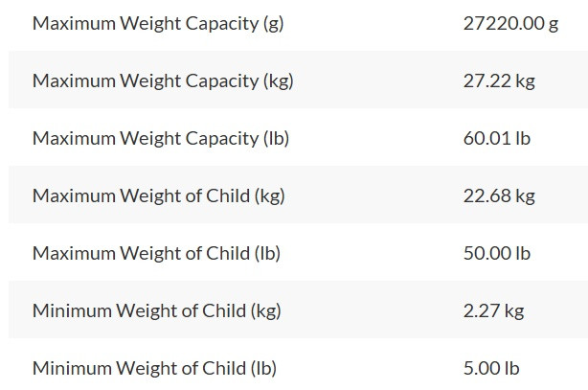
Task: Click the (kg) unit in the Minimum Weight row
Action: (x=266, y=311)
